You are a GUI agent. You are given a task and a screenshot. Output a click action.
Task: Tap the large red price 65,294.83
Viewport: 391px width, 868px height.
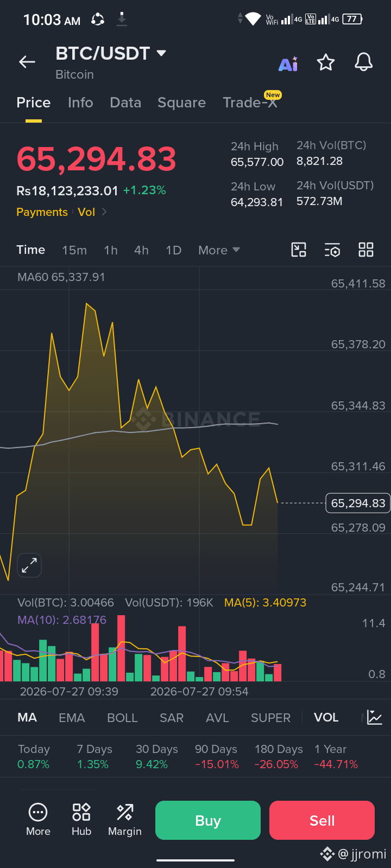click(x=97, y=159)
